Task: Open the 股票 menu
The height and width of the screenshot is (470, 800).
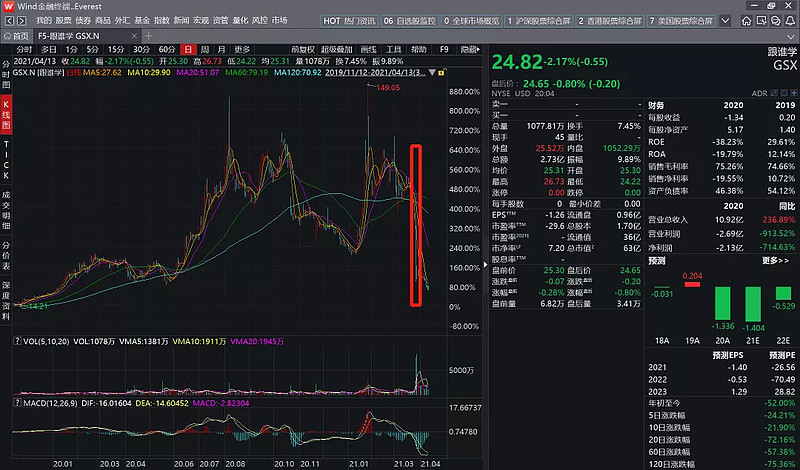Action: [64, 20]
